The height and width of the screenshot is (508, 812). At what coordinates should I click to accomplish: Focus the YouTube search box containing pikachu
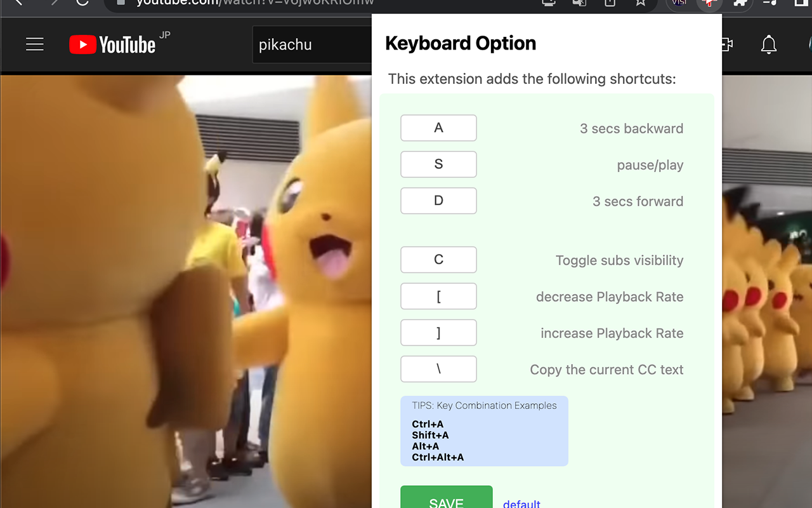pyautogui.click(x=312, y=44)
